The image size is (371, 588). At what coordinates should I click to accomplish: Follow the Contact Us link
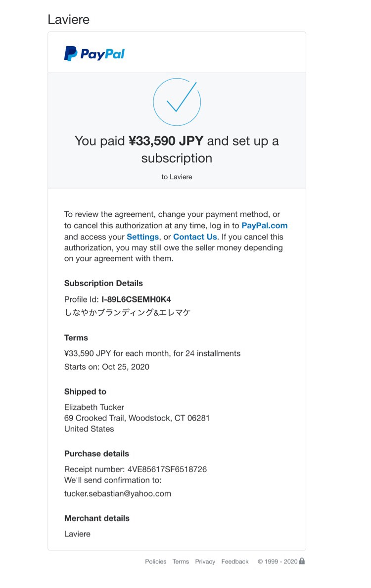pos(195,237)
